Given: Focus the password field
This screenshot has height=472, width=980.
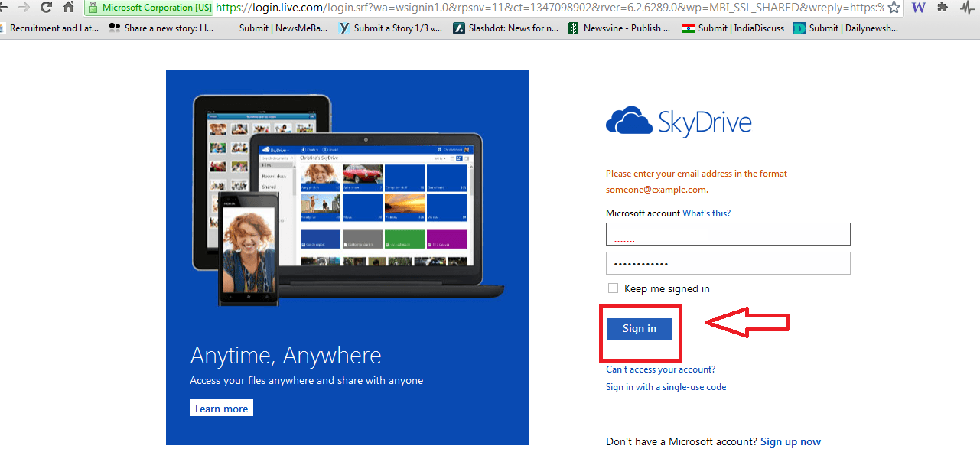Looking at the screenshot, I should (x=728, y=263).
